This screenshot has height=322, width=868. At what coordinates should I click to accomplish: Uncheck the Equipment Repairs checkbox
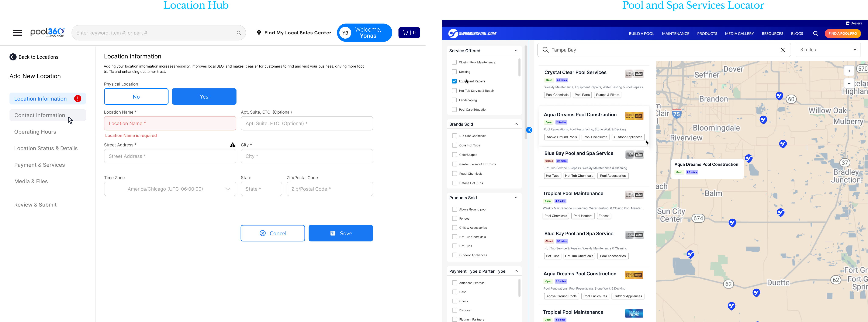point(454,81)
